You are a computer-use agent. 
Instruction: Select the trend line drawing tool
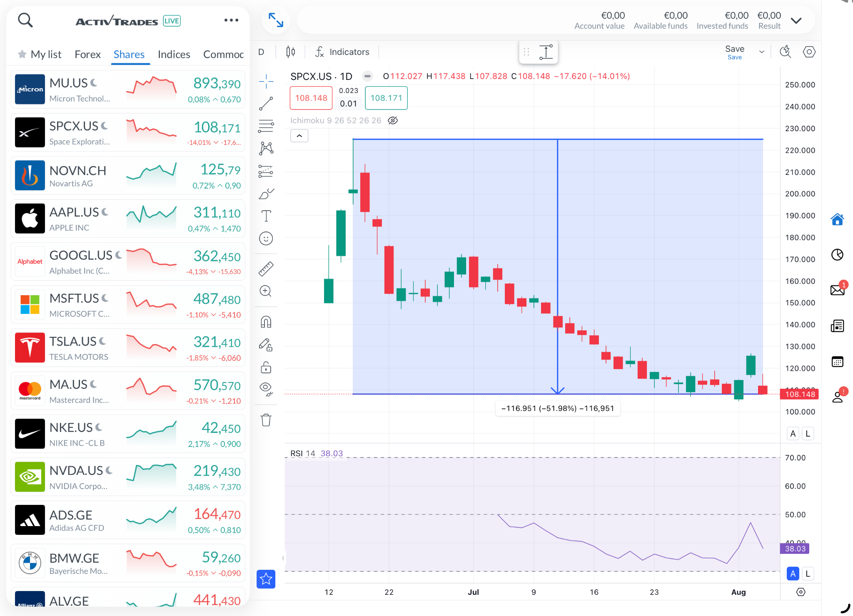[266, 104]
